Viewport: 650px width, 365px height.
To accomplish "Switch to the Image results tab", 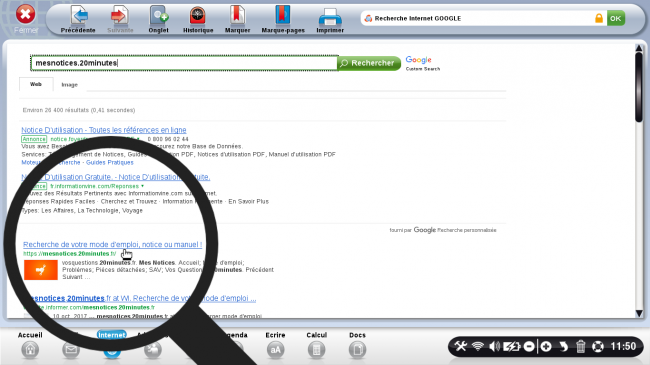I will point(70,85).
